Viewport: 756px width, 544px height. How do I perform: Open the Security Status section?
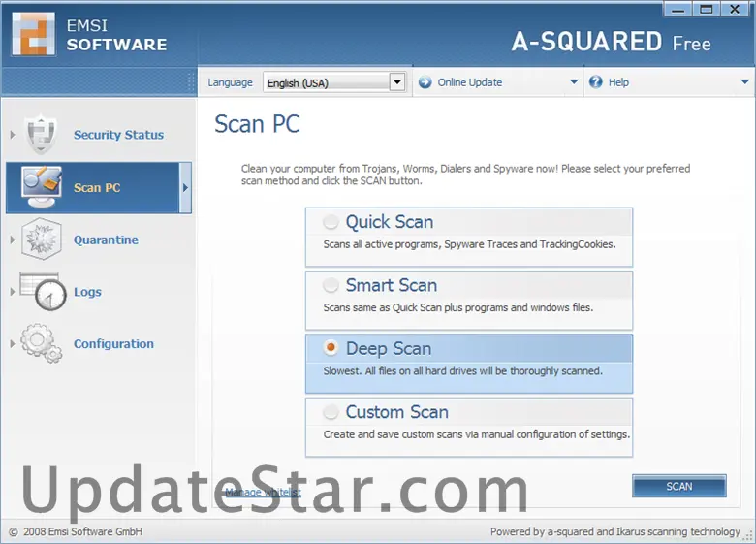(118, 135)
